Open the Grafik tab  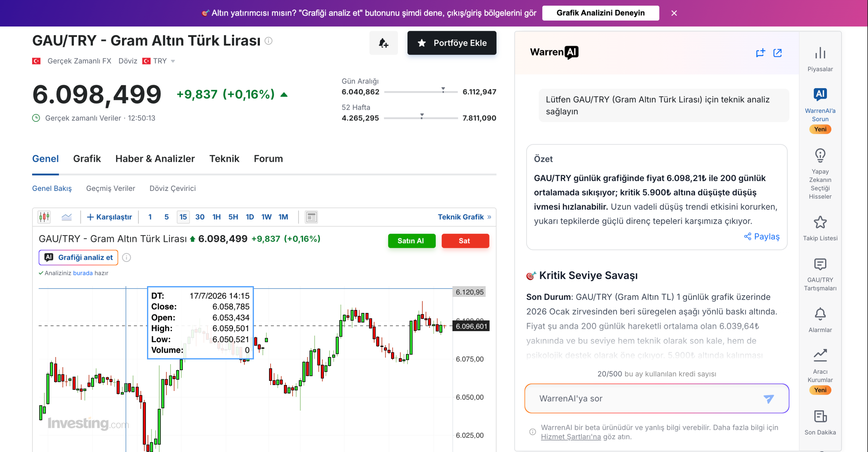pos(87,159)
